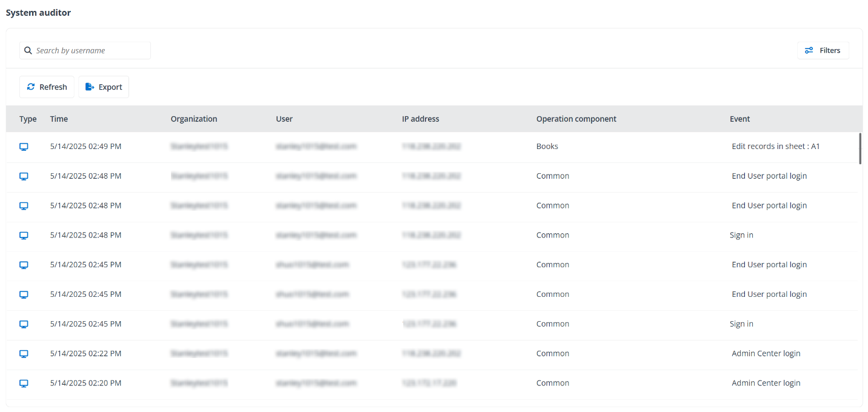This screenshot has height=412, width=868.
Task: Click the Organization column header
Action: [193, 119]
